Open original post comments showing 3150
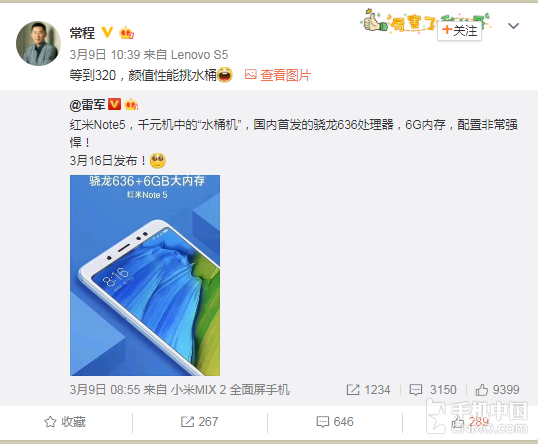The width and height of the screenshot is (538, 444). click(x=433, y=390)
